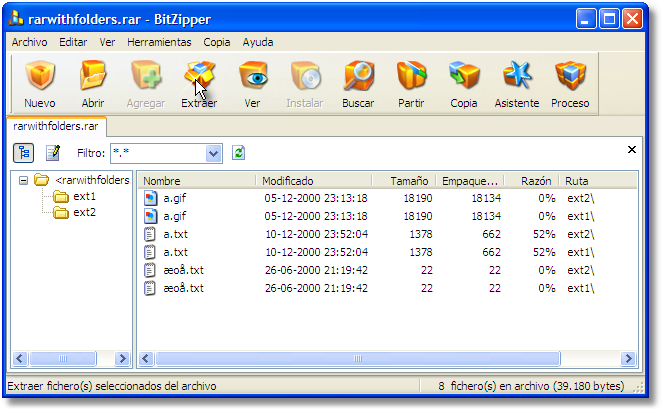Click the Ver eye icon
Image resolution: width=663 pixels, height=412 pixels.
252,76
